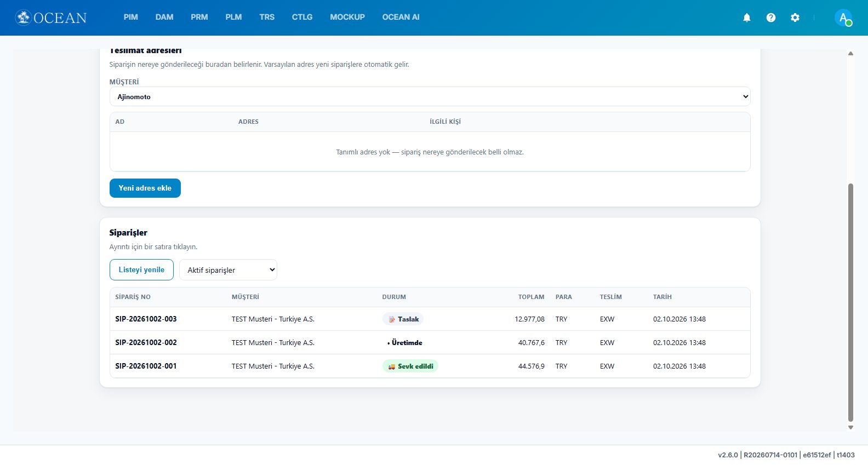Click the Taslak status badge
Image resolution: width=868 pixels, height=465 pixels.
[403, 319]
